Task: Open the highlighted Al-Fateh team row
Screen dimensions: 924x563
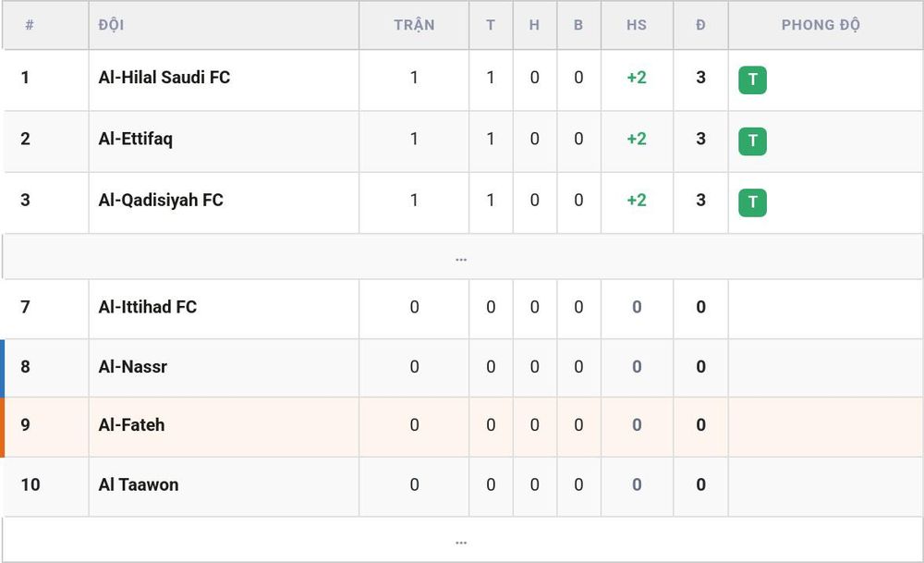Action: [x=462, y=427]
